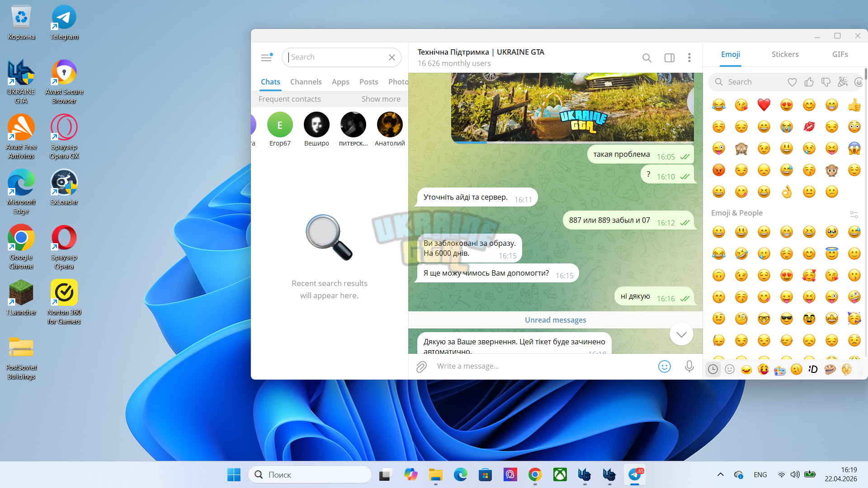
Task: Insert the smiling face with hearts emoji
Action: 809,275
